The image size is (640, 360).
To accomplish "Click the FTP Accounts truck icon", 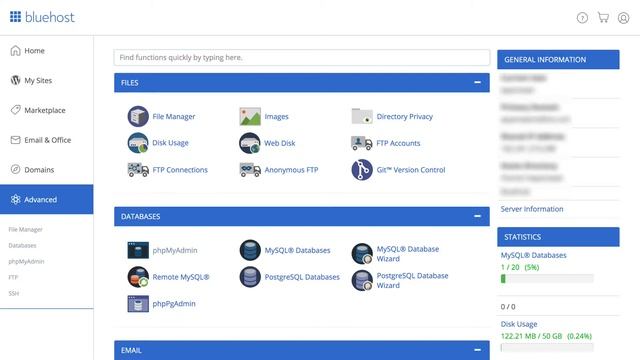I will pyautogui.click(x=362, y=143).
